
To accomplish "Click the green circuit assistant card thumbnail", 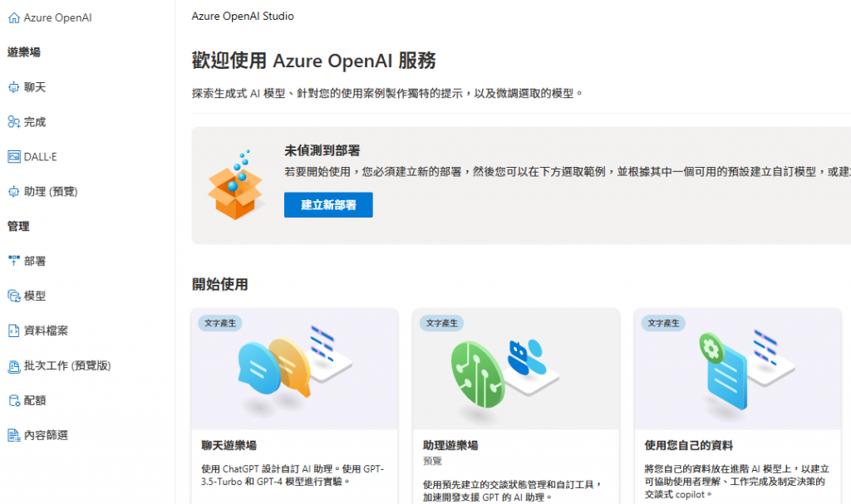I will point(516,369).
